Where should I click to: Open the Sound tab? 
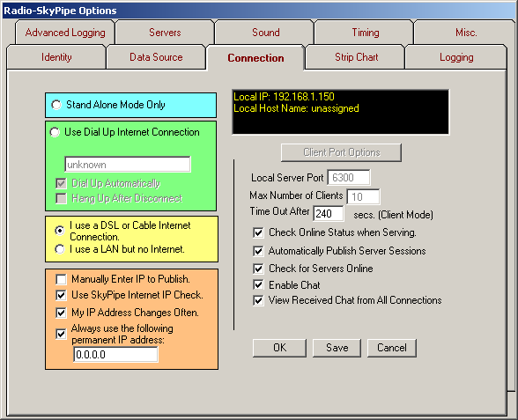(266, 33)
